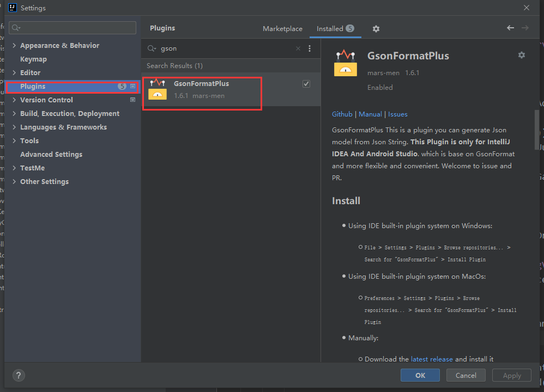544x392 pixels.
Task: Expand the TestMe settings node
Action: coord(14,168)
